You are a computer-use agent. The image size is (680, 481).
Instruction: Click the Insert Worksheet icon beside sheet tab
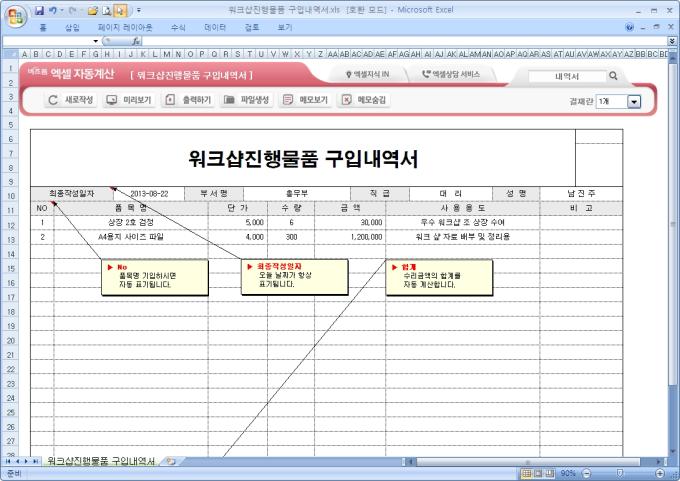pos(171,461)
